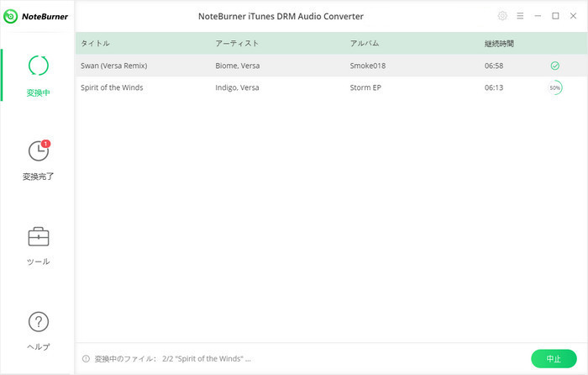Image resolution: width=588 pixels, height=375 pixels.
Task: Click the green checkmark for Swan (Versa Remix)
Action: click(x=555, y=66)
